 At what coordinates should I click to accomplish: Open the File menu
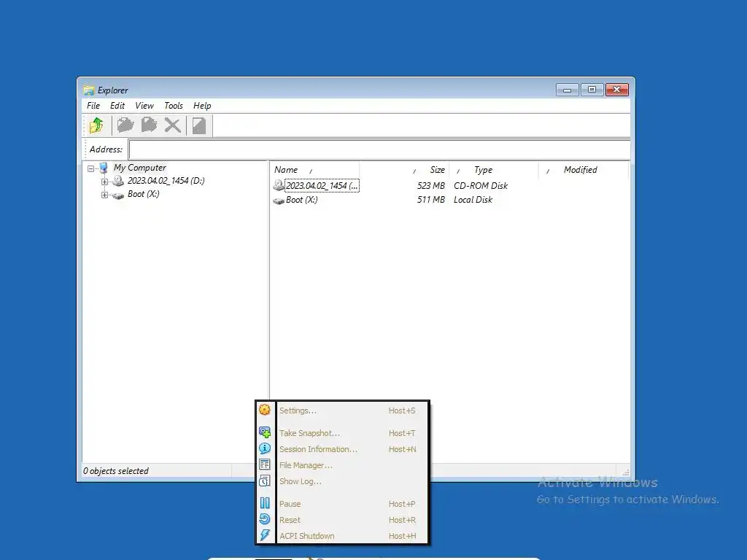click(93, 106)
